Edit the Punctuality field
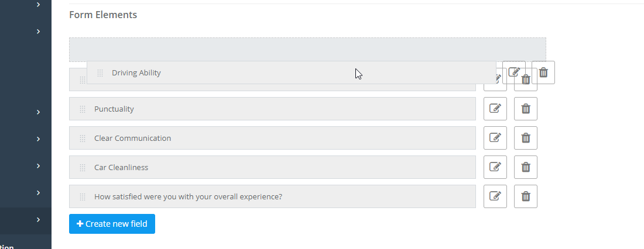 coord(495,109)
